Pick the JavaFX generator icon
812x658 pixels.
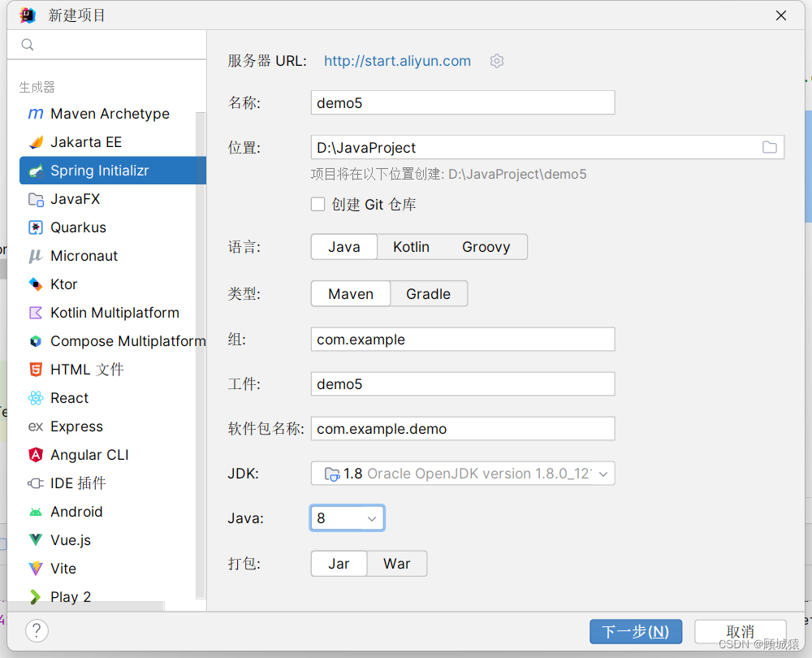click(35, 199)
